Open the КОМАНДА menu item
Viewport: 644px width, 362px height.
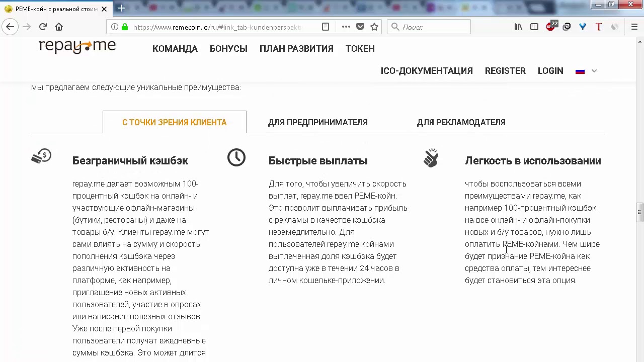pos(175,49)
